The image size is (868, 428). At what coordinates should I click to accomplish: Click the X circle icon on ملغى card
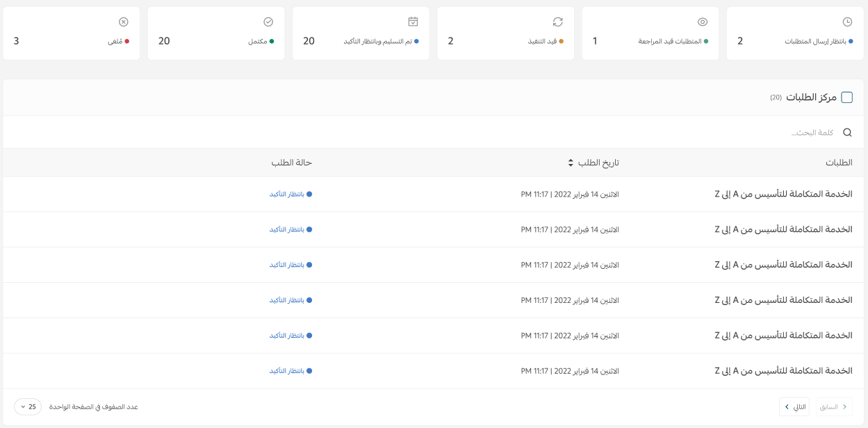124,22
